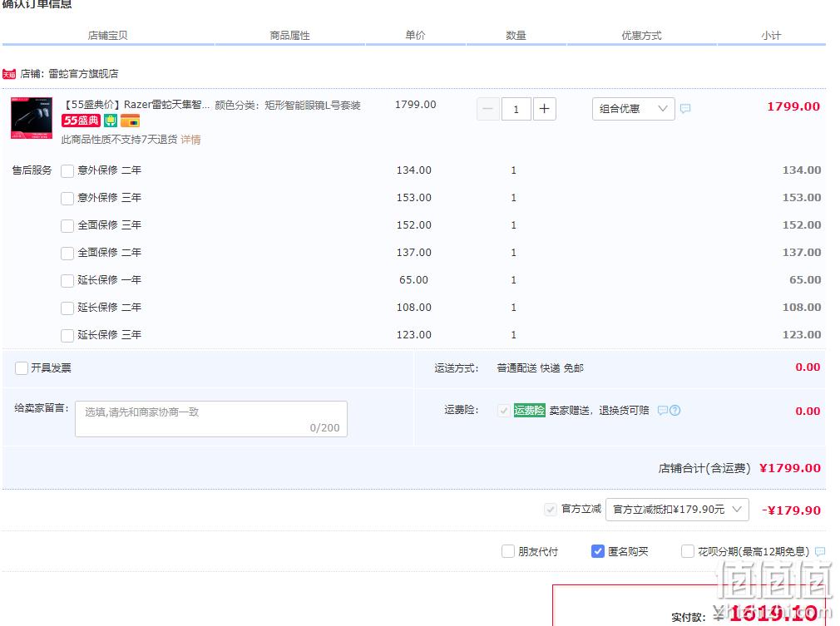Expand the 官方立减抵扣¥179.90元 dropdown
The width and height of the screenshot is (840, 626).
(x=677, y=510)
